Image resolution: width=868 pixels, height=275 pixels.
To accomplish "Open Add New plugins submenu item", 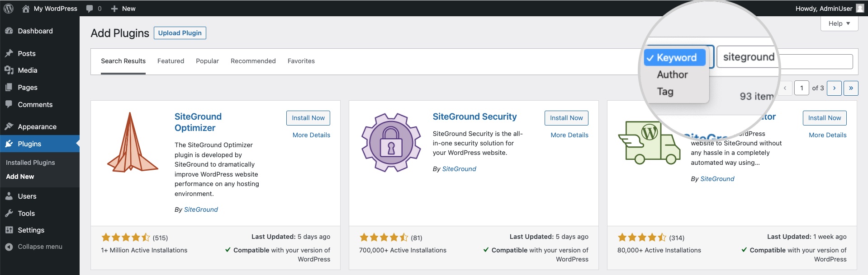I will 20,177.
